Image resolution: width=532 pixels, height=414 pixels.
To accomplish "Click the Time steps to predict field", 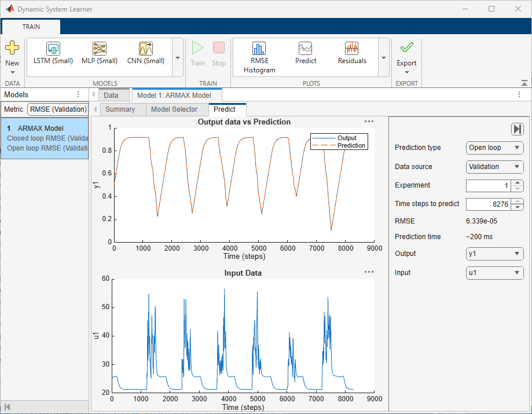I will [x=489, y=204].
